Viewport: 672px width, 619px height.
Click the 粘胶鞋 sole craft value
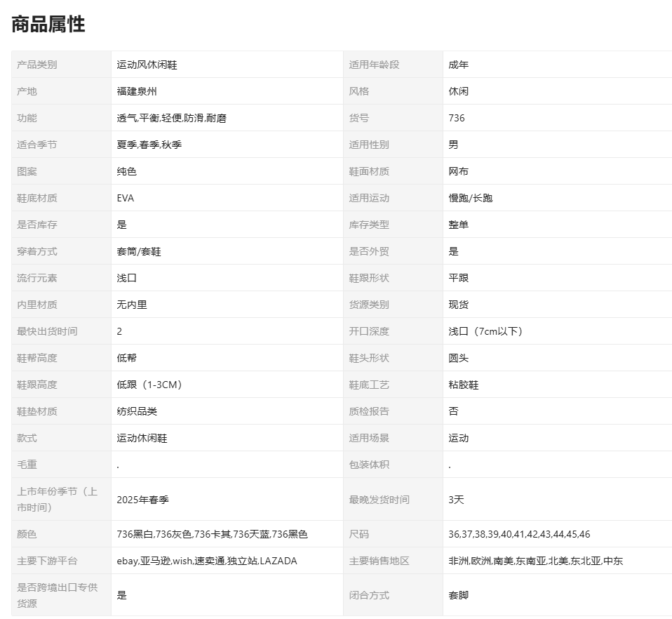pos(464,385)
